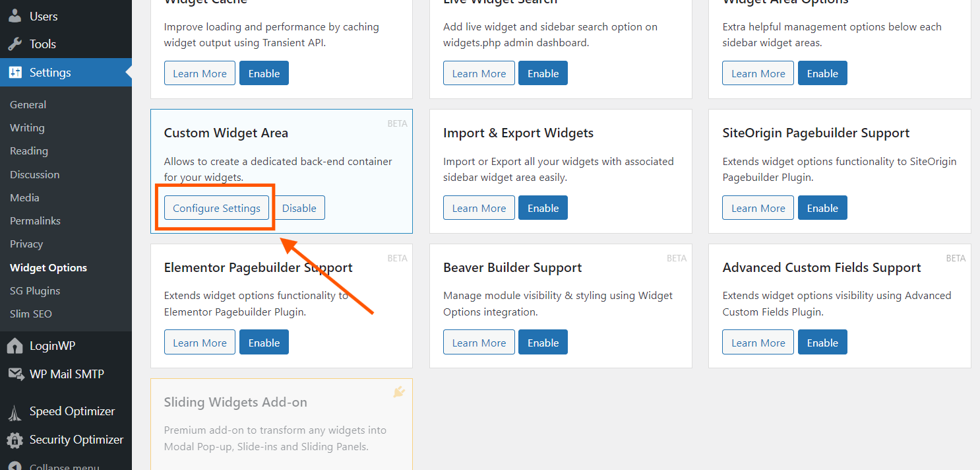Viewport: 980px width, 470px height.
Task: Open the Tools menu
Action: pyautogui.click(x=66, y=44)
